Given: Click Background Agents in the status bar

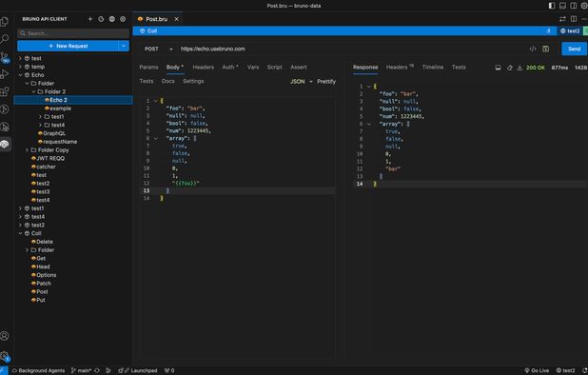Looking at the screenshot, I should 38,370.
